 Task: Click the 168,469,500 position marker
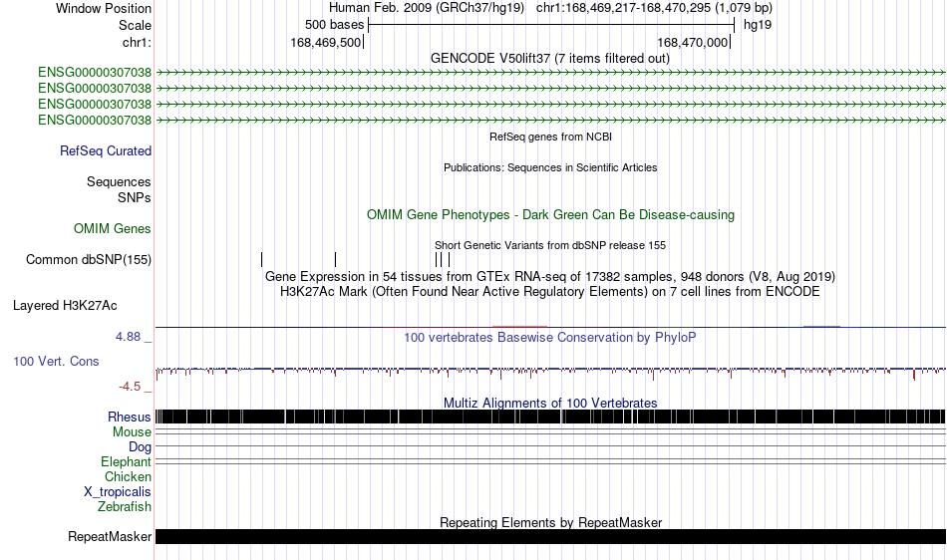tap(327, 42)
